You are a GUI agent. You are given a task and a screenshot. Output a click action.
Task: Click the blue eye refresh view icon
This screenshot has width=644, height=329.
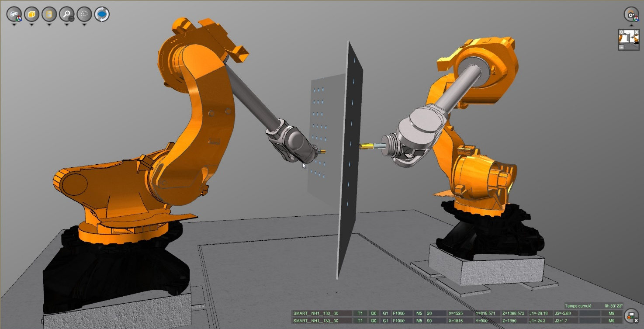coord(102,14)
